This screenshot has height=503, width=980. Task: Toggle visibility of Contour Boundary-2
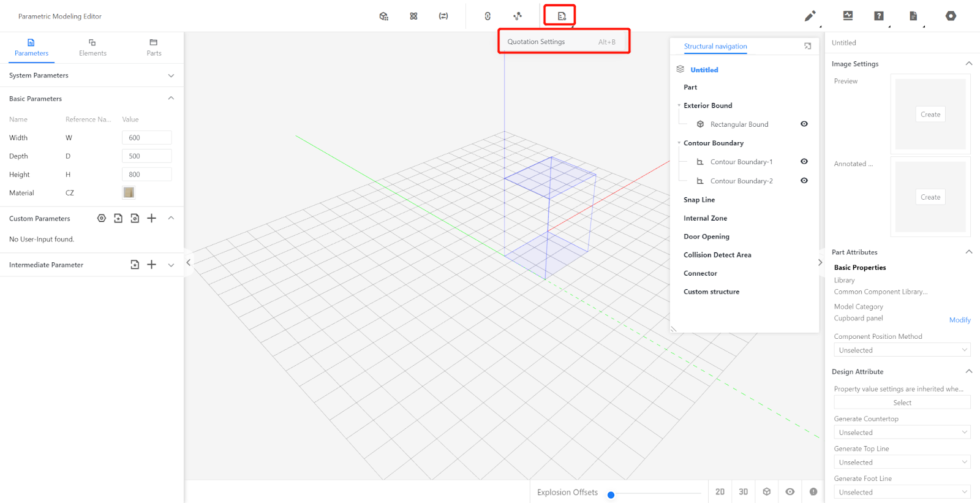tap(804, 181)
